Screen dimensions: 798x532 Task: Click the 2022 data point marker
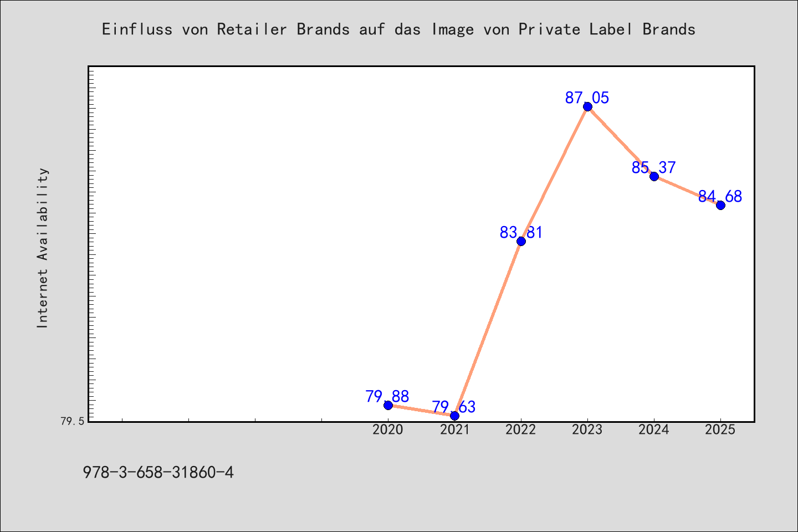[521, 241]
